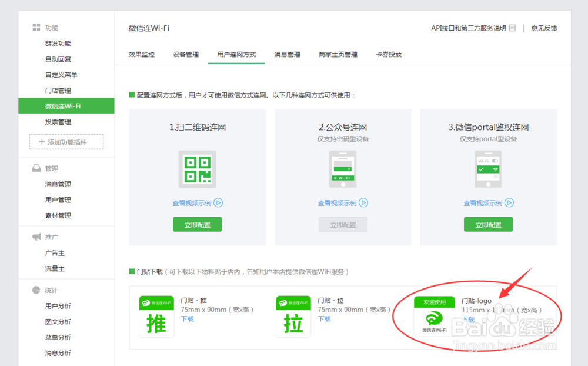Click document icon next to API接口和第三方服务说明

pos(513,28)
